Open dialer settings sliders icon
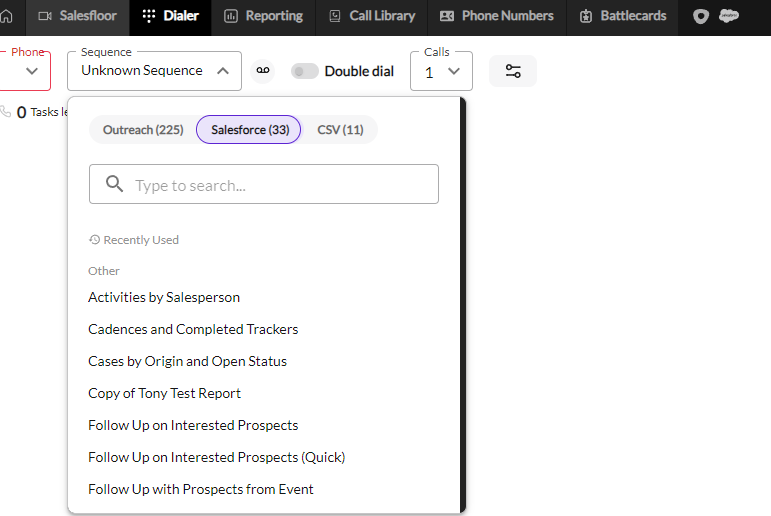Image resolution: width=771 pixels, height=516 pixels. [x=513, y=71]
